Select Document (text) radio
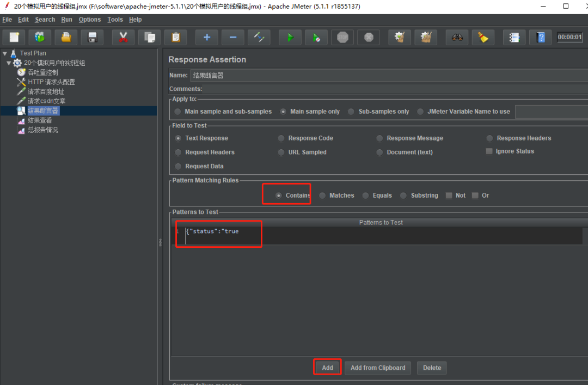This screenshot has width=588, height=385. pos(379,152)
